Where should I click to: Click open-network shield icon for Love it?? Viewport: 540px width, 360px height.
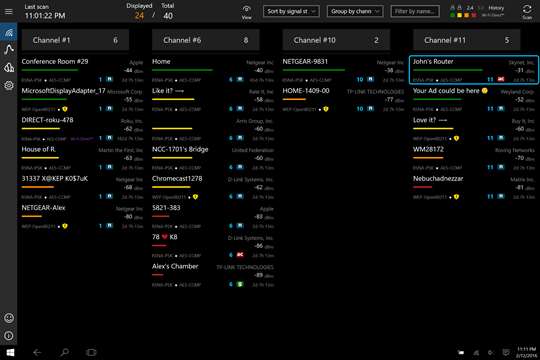click(456, 138)
